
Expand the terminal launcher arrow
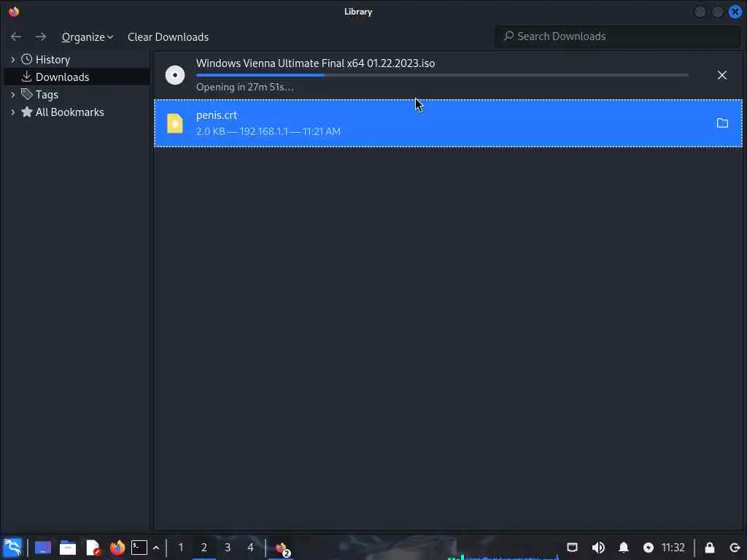point(156,548)
